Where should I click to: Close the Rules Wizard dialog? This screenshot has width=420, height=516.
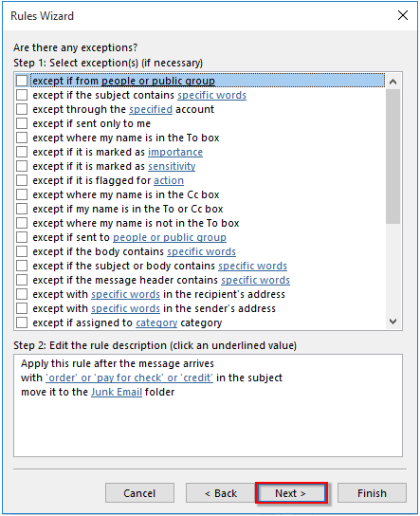[403, 15]
